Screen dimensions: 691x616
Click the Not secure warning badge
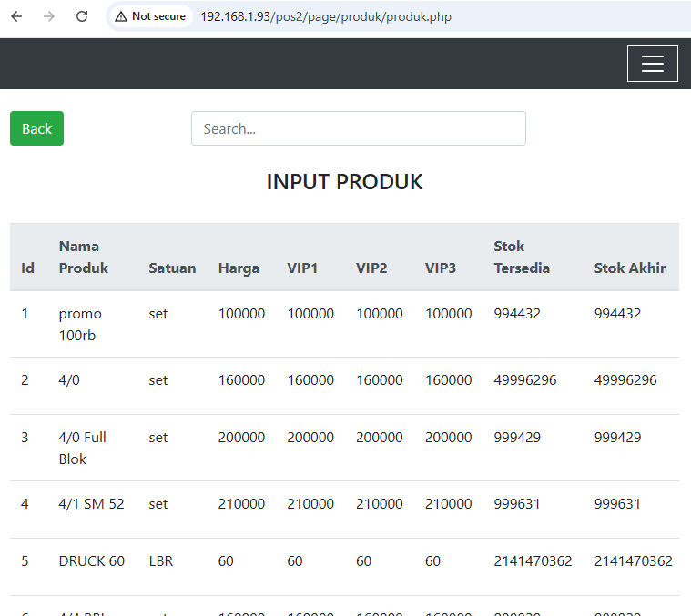point(150,16)
